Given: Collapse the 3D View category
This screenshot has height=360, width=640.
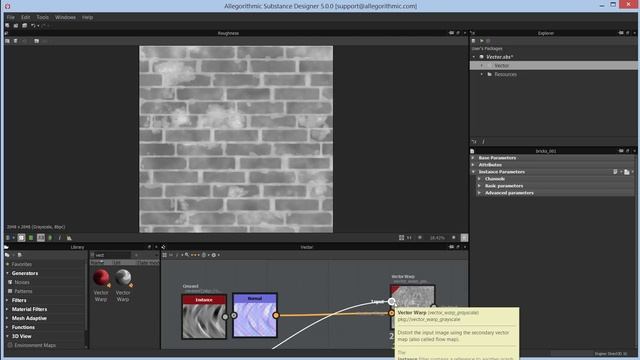Looking at the screenshot, I should pyautogui.click(x=7, y=336).
